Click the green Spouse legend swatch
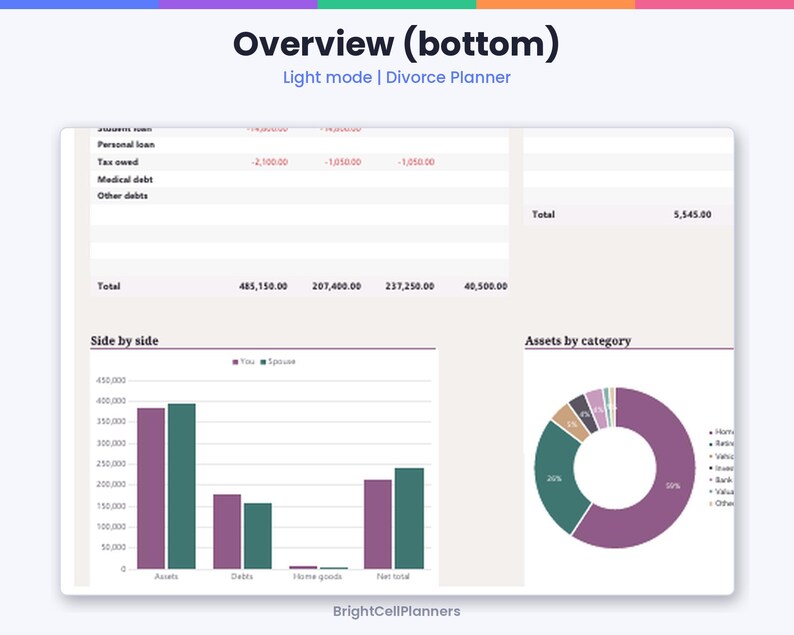The image size is (794, 635). 263,362
